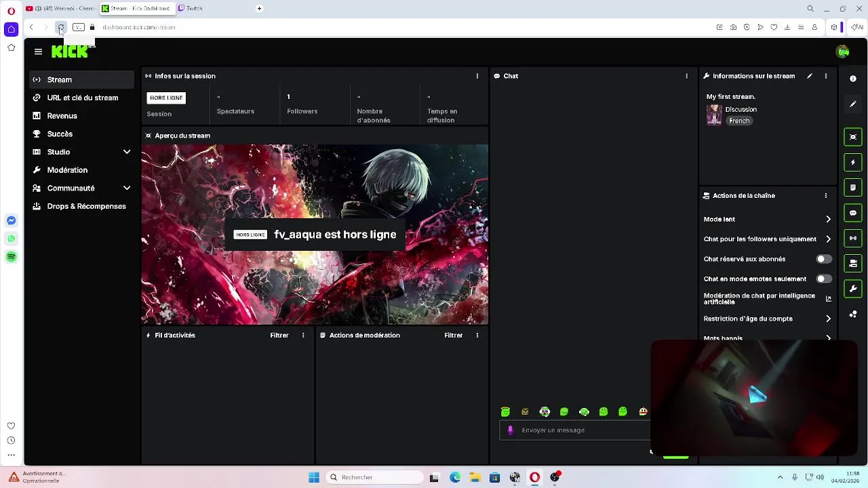Open Chat pour les followers uniquement arrow
Image resolution: width=868 pixels, height=488 pixels.
click(828, 239)
